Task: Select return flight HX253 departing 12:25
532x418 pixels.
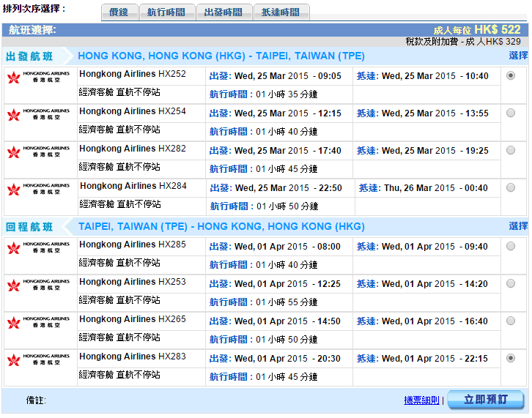Action: pyautogui.click(x=511, y=283)
